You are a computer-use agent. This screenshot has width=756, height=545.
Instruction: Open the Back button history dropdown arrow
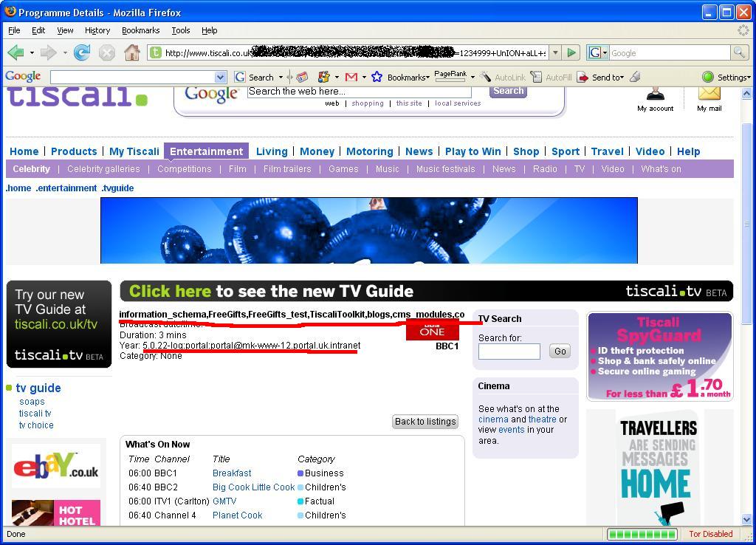point(32,52)
